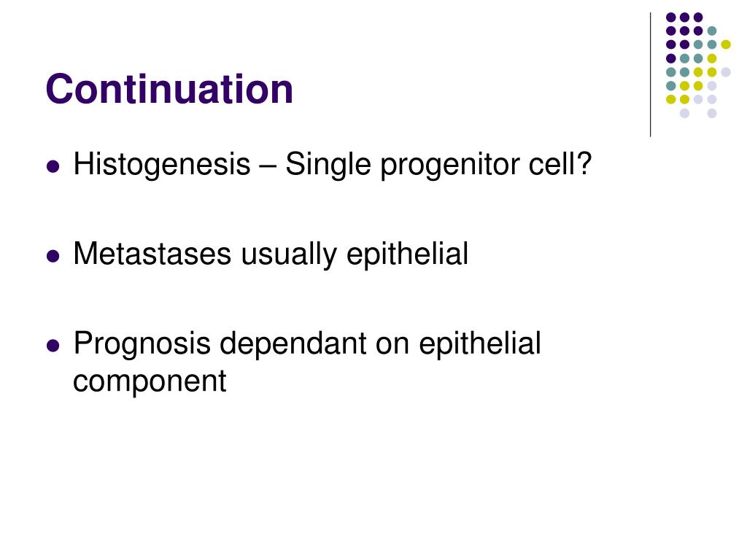The height and width of the screenshot is (560, 747).
Task: Click the bullet dot before Histogenesis
Action: pos(53,167)
